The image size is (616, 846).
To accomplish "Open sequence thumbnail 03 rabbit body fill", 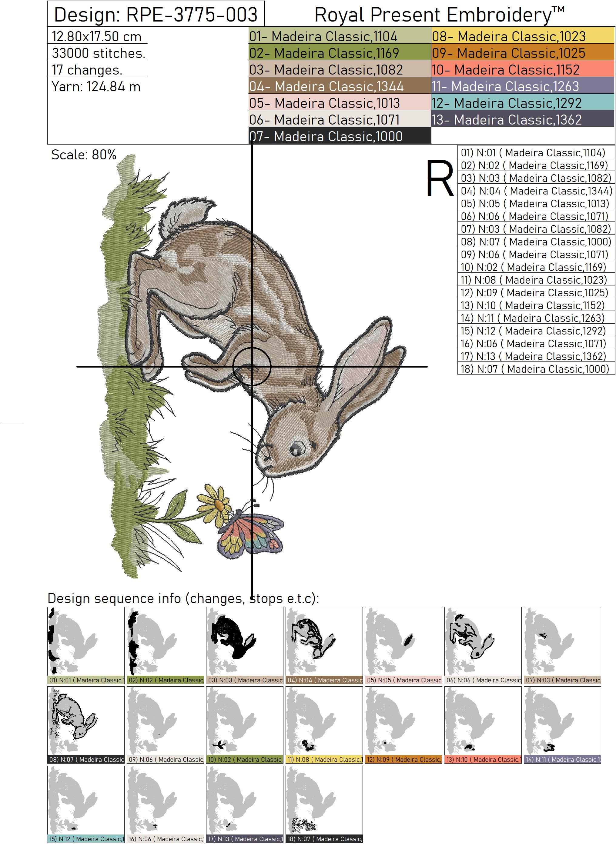I will 244,644.
